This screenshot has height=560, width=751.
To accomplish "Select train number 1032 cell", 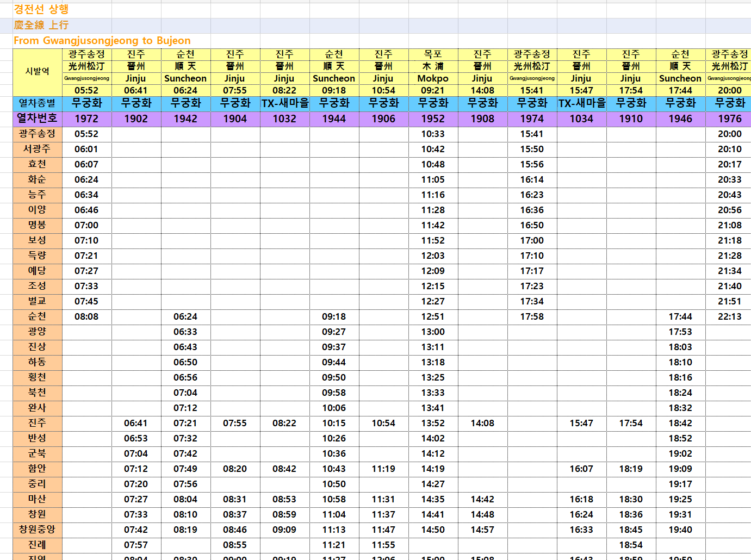I will tap(284, 119).
